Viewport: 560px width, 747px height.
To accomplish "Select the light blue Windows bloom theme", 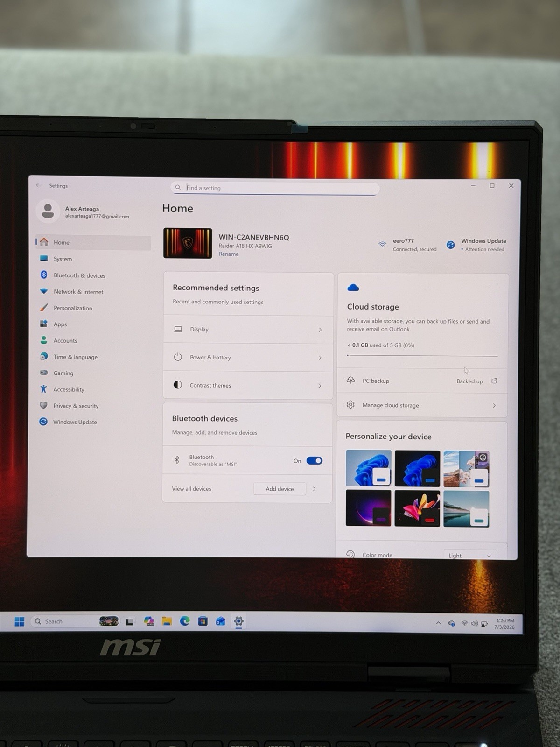I will point(369,468).
